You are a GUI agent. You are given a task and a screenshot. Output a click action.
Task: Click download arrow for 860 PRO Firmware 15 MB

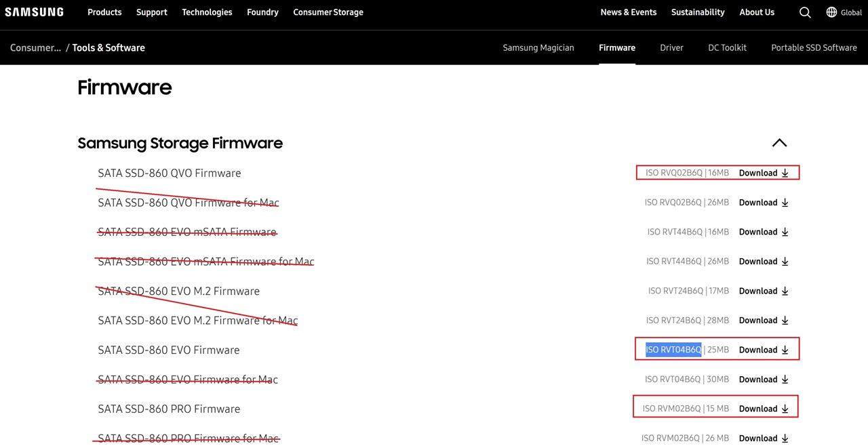tap(785, 409)
